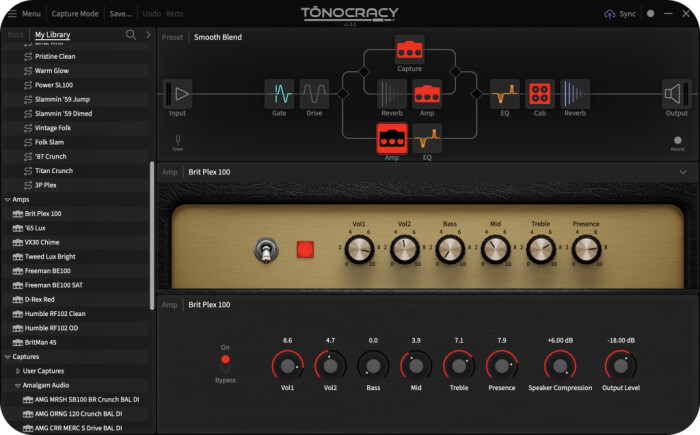Open Brit Plex 100 amp model selector
This screenshot has width=700, height=435.
click(x=209, y=172)
